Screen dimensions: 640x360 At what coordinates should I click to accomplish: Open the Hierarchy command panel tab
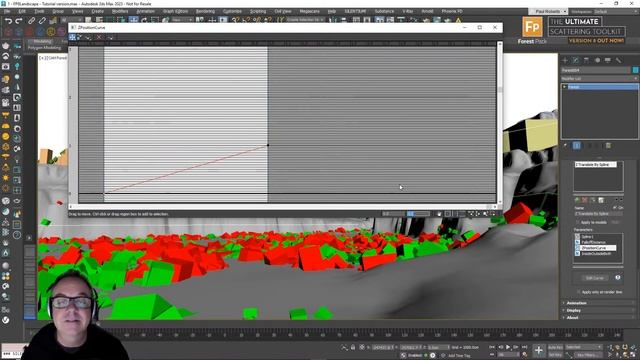click(x=586, y=60)
